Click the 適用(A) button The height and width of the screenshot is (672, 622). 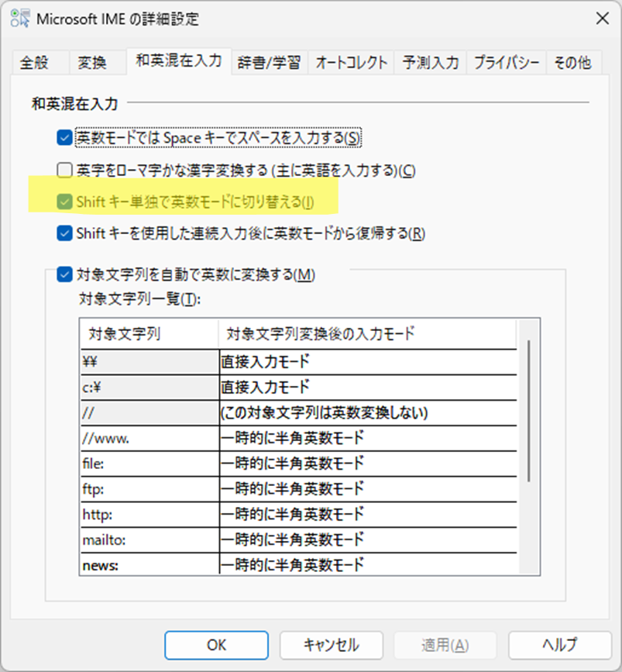point(445,645)
